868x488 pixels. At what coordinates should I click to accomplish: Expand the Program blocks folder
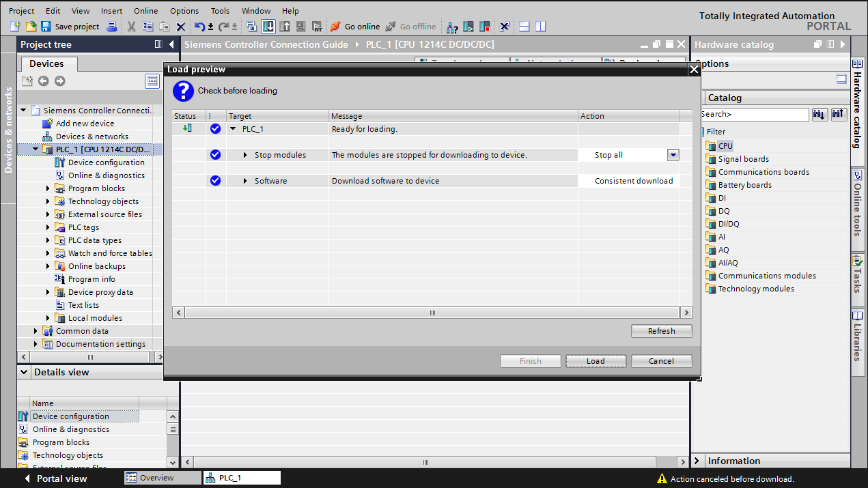(x=48, y=188)
